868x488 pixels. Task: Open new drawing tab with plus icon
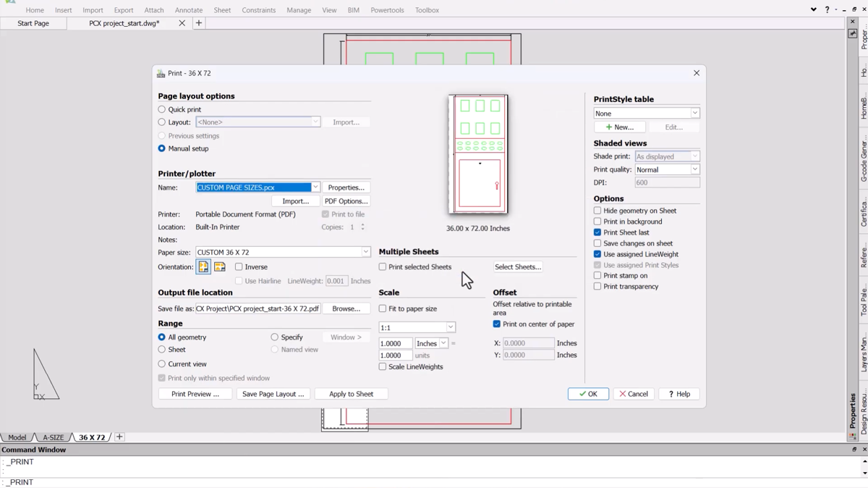click(199, 23)
